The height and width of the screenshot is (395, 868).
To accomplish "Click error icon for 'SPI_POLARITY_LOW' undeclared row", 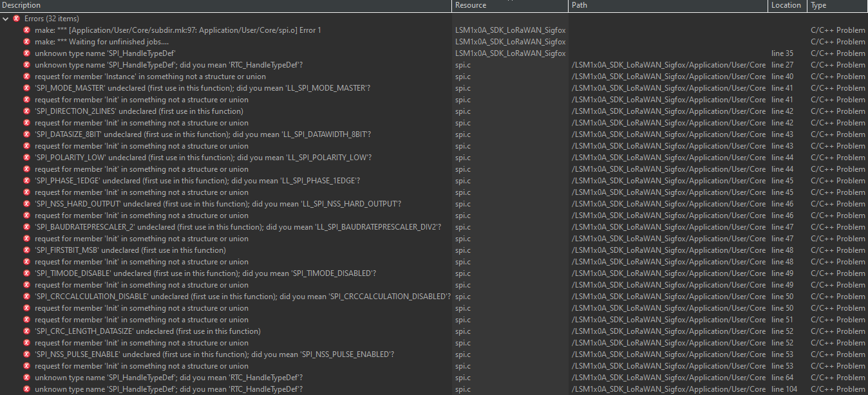I will coord(27,158).
